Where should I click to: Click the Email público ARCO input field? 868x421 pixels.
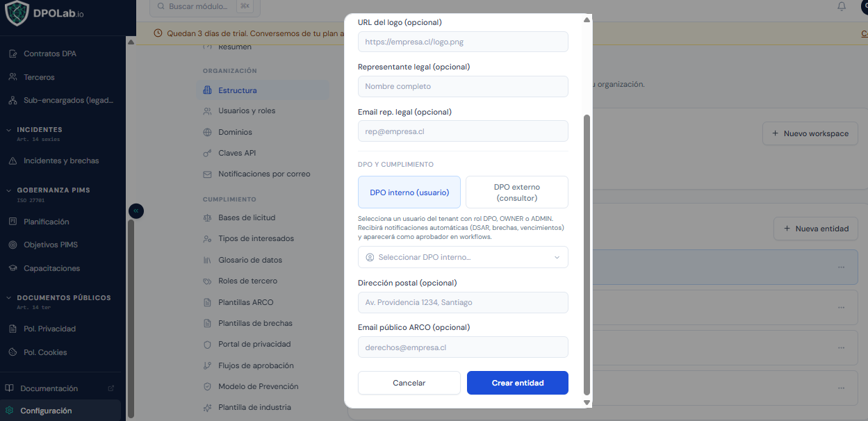point(463,347)
